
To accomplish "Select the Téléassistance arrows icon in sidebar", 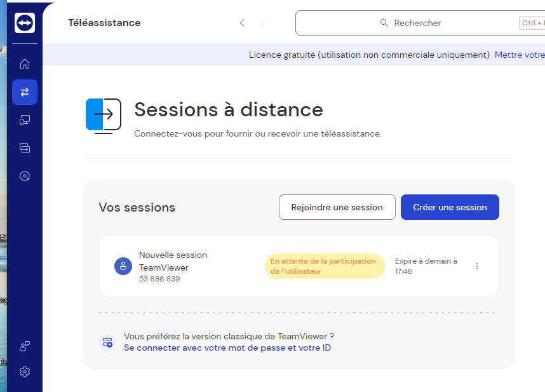I will click(x=25, y=92).
